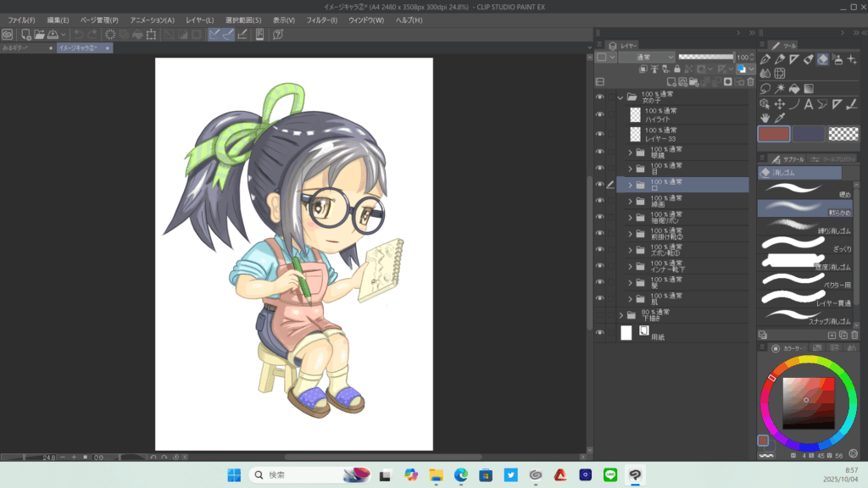The height and width of the screenshot is (488, 868).
Task: Select the Move layer tool
Action: (x=779, y=104)
